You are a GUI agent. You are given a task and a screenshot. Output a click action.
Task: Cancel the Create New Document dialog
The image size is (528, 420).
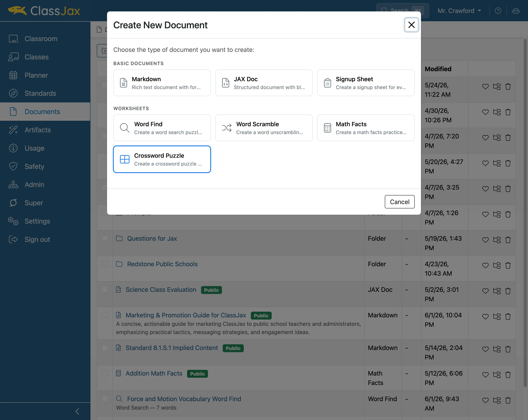[399, 202]
